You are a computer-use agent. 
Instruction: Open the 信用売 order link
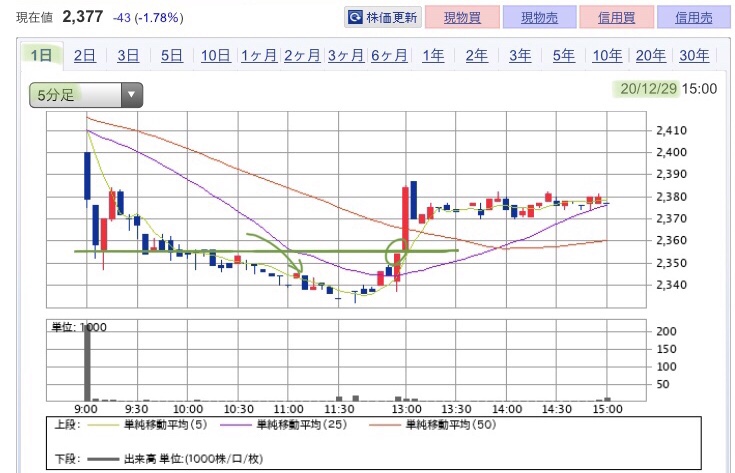694,17
